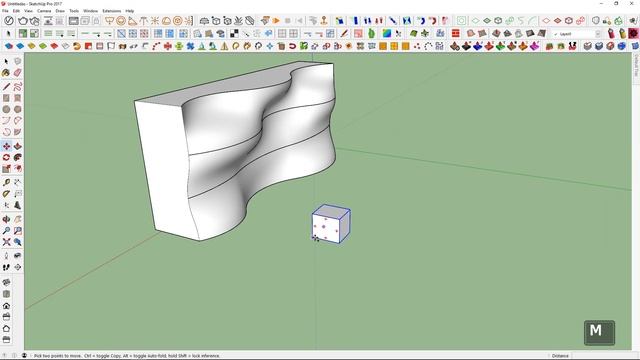Pick the Pie arc tool
The image size is (640, 360).
pyautogui.click(x=18, y=120)
